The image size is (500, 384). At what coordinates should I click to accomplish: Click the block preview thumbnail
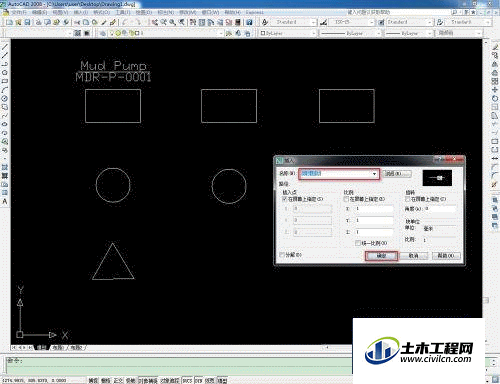tap(437, 178)
